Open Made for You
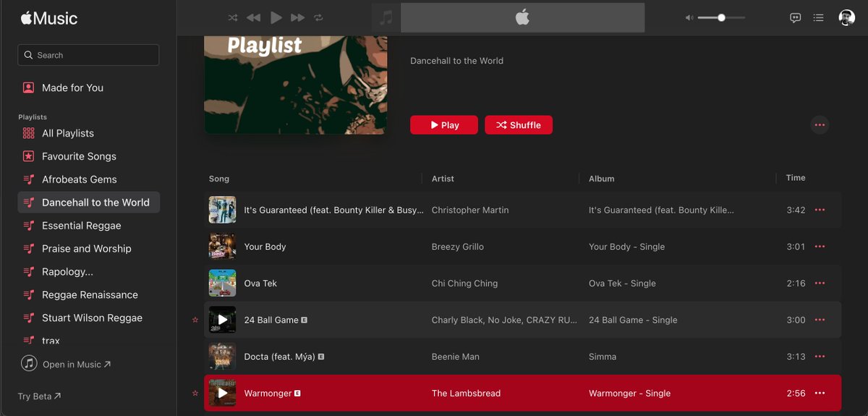868x416 pixels. [88, 88]
